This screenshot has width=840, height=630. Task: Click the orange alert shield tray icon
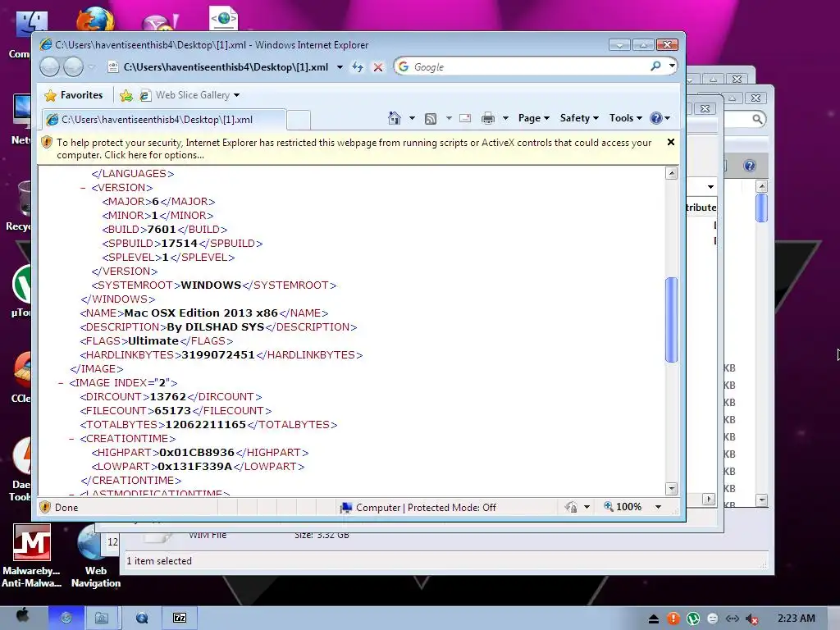(x=673, y=619)
